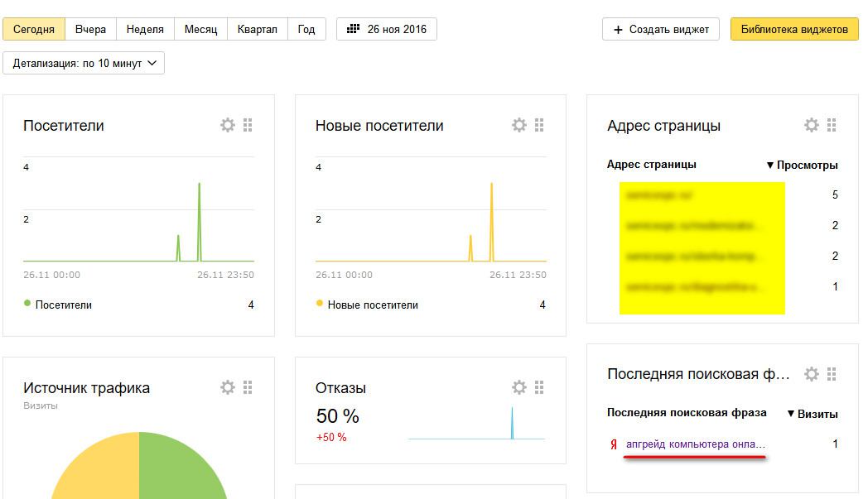Click the 50 % bounce rate value
Image resolution: width=868 pixels, height=499 pixels.
tap(338, 416)
